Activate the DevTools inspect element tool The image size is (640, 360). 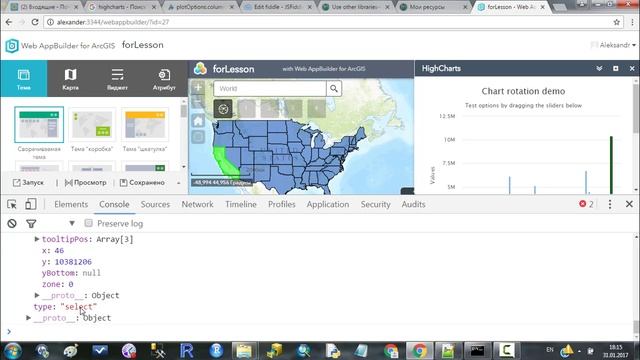tap(12, 204)
